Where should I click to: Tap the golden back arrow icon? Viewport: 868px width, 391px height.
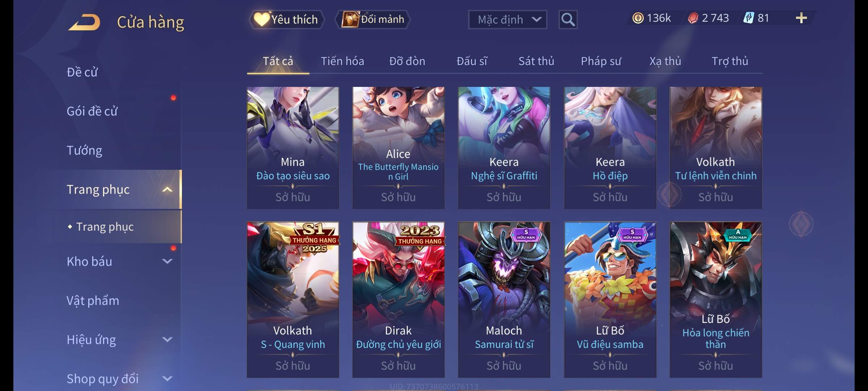click(x=84, y=22)
